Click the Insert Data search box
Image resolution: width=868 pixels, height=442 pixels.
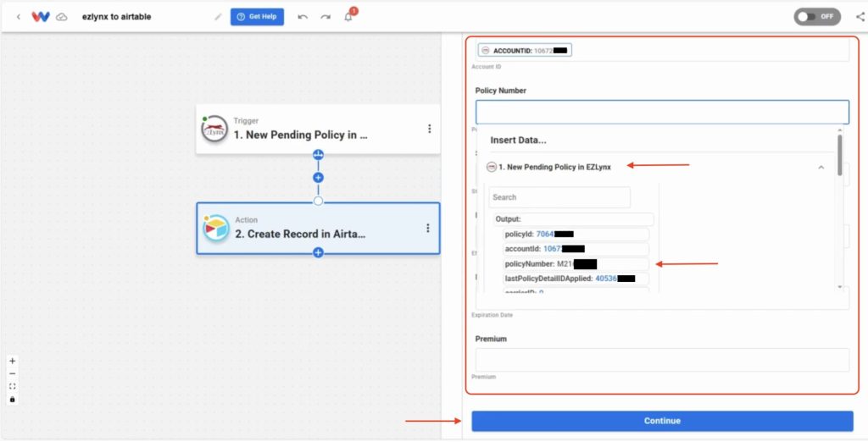pos(559,197)
